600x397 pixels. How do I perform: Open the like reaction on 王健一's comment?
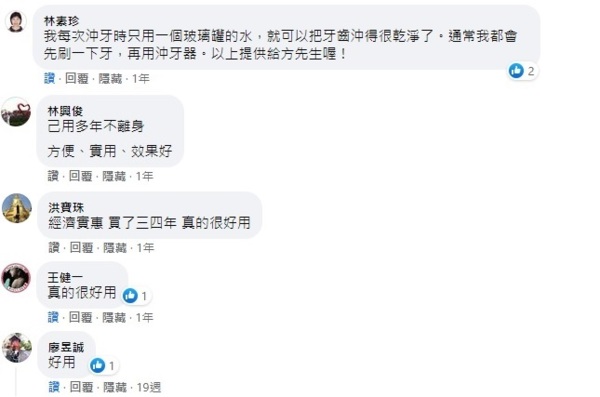pos(136,296)
